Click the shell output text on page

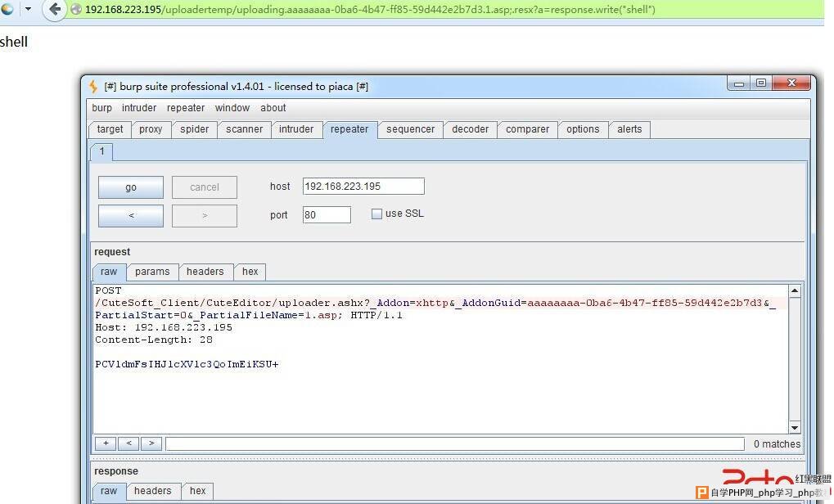tap(14, 42)
